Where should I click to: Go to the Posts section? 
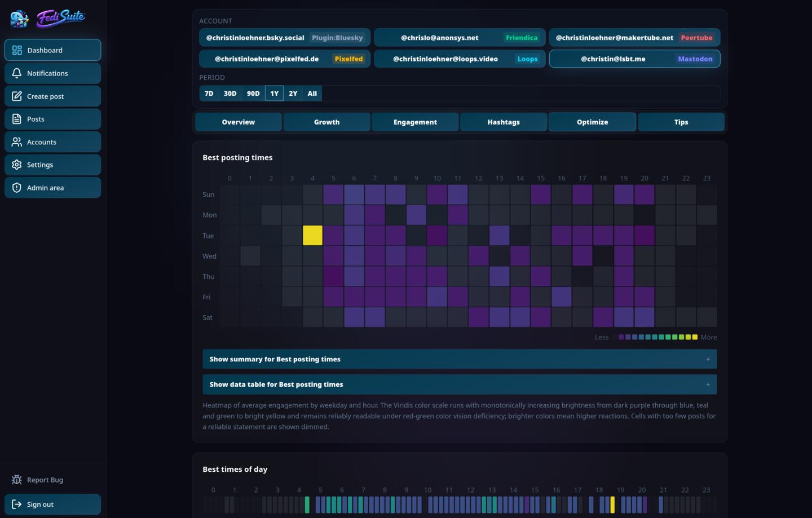(52, 119)
